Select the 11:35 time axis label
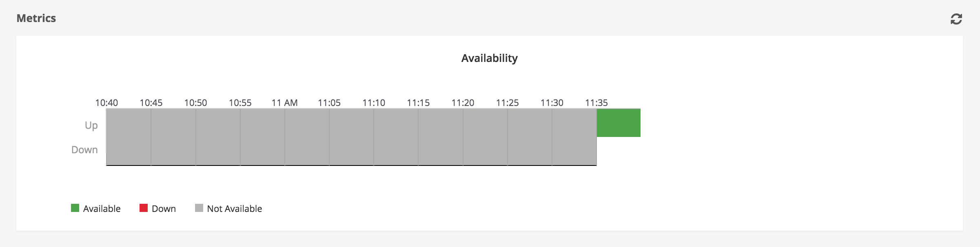The height and width of the screenshot is (247, 980). tap(596, 103)
